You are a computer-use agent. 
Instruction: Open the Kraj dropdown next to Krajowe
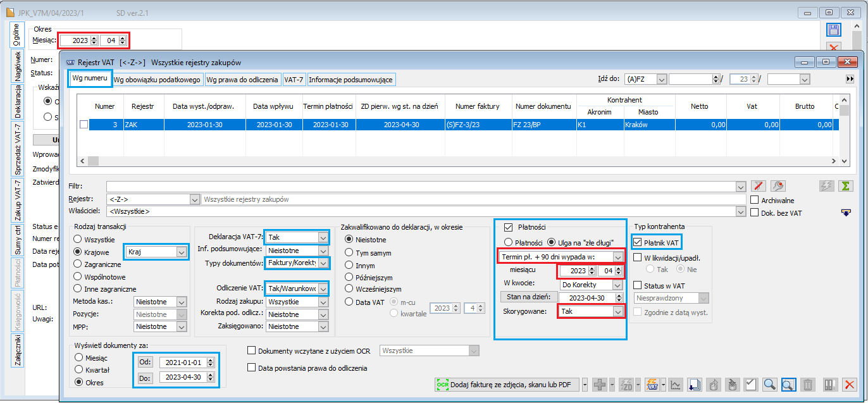182,252
